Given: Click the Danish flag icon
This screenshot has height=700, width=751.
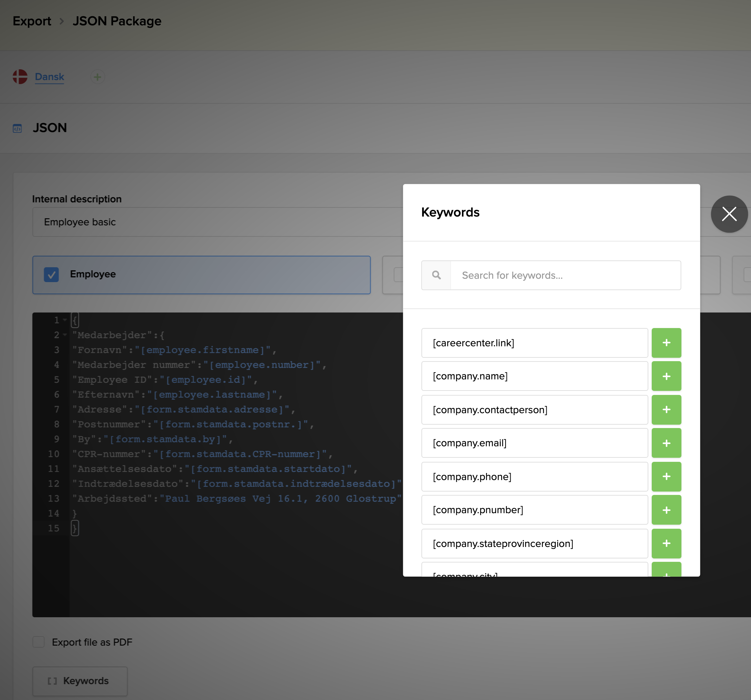Looking at the screenshot, I should click(x=20, y=76).
